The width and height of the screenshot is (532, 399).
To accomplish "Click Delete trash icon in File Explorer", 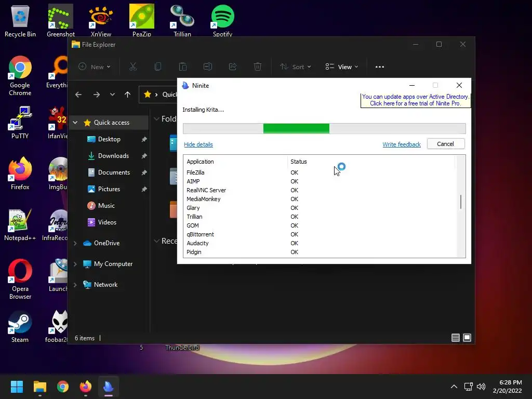I will pos(258,66).
